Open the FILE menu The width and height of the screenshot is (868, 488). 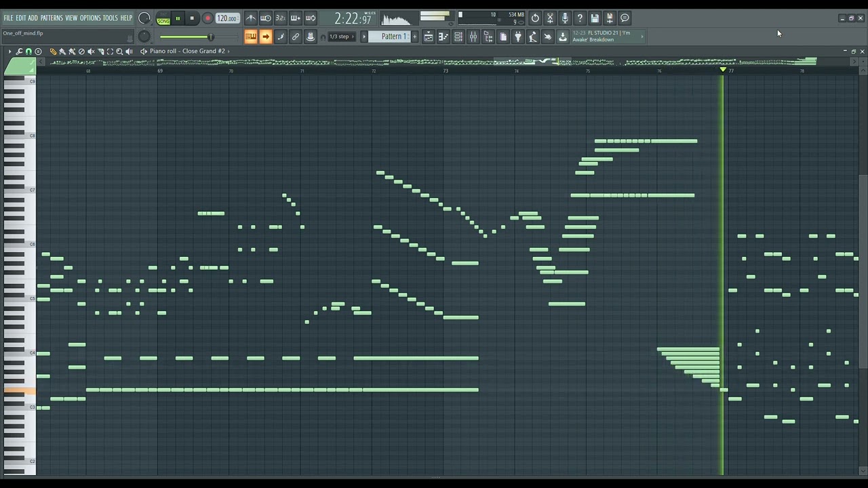tap(8, 18)
